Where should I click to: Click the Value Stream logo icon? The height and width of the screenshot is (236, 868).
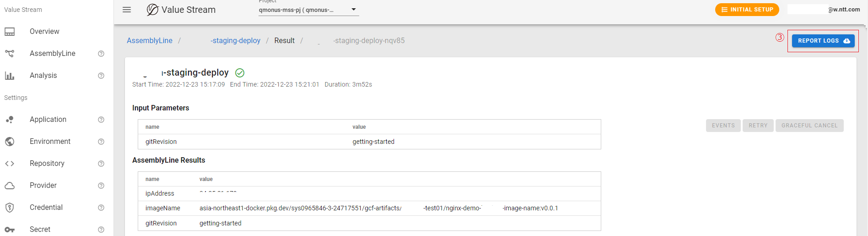[x=152, y=10]
